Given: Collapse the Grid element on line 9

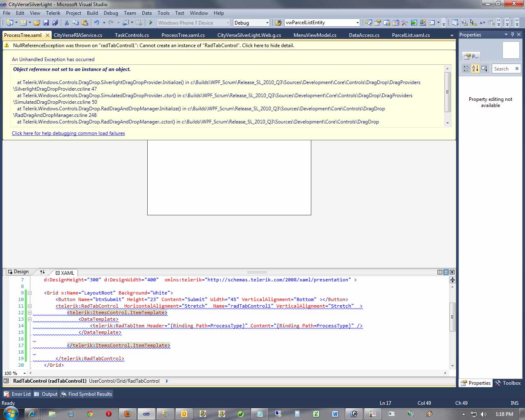Looking at the screenshot, I should 30,293.
